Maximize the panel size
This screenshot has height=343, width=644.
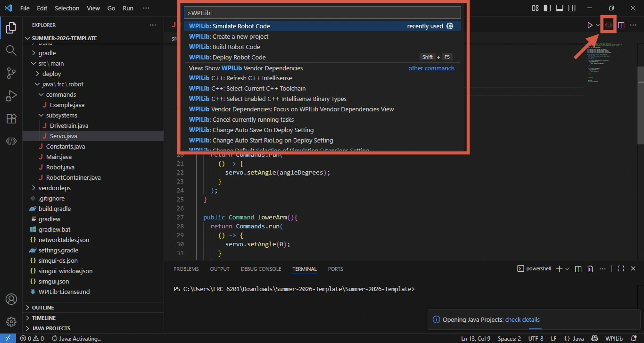coord(621,268)
